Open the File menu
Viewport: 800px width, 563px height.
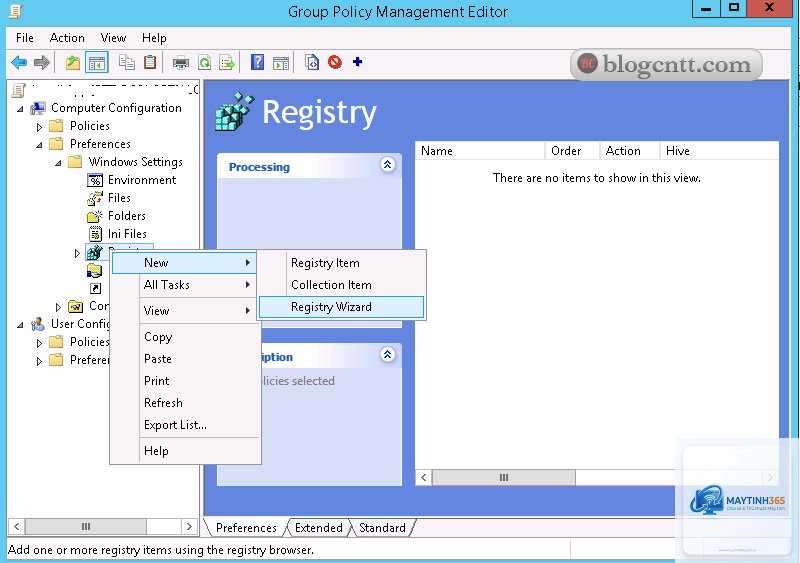pyautogui.click(x=24, y=38)
